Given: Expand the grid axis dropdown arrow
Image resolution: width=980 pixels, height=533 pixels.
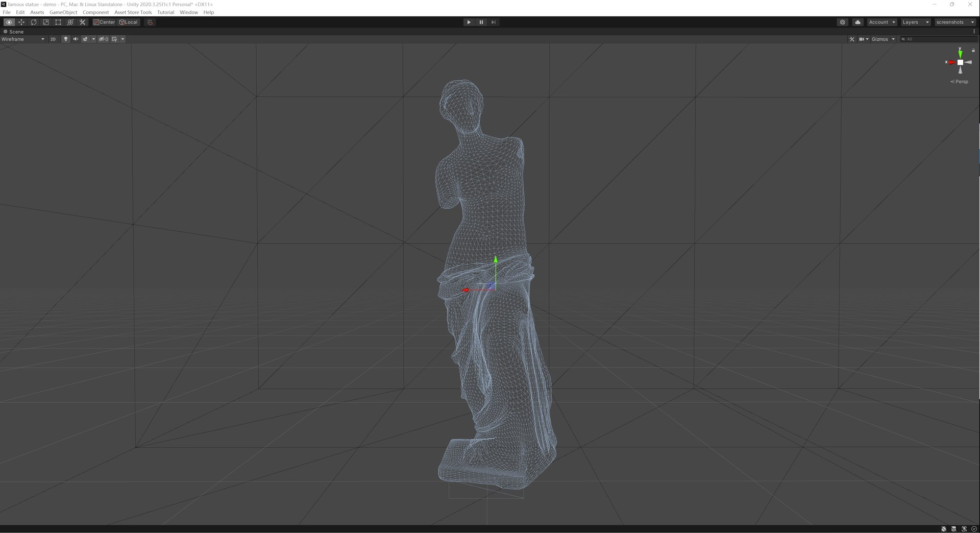Looking at the screenshot, I should (x=122, y=39).
